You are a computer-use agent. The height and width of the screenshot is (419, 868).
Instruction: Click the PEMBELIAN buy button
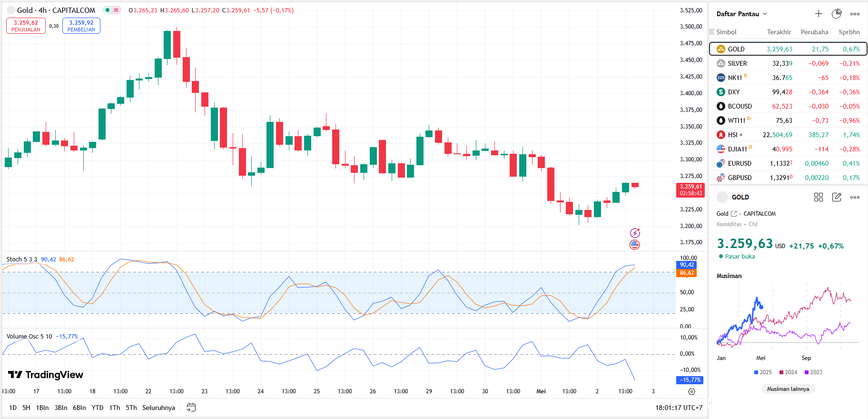pos(81,26)
